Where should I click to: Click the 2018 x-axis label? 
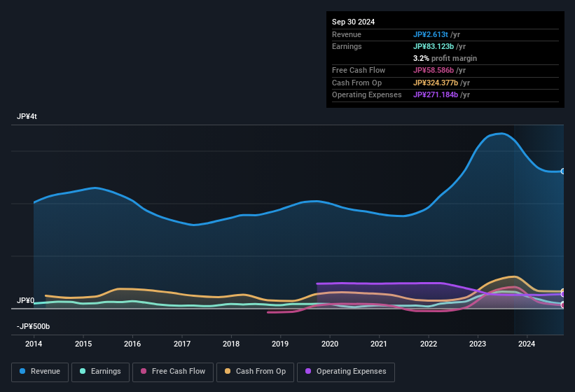[x=231, y=344]
